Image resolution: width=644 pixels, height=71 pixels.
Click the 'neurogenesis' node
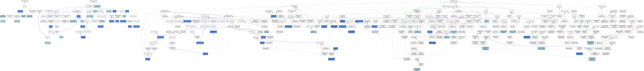click(x=251, y=32)
